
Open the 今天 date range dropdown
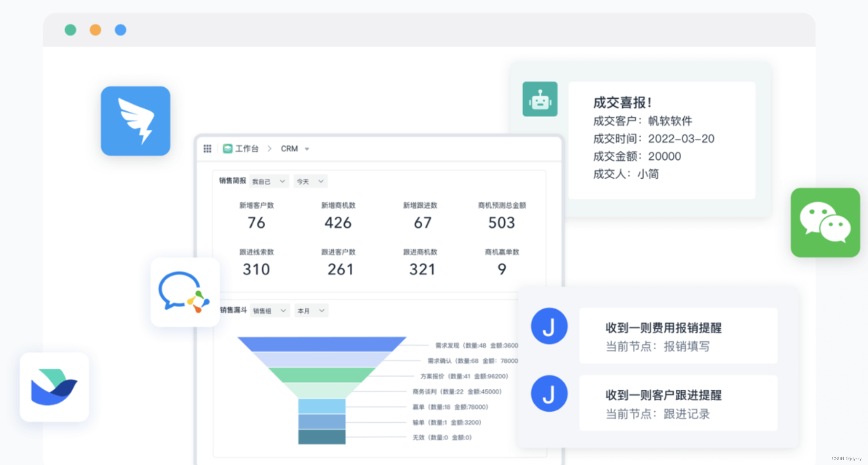310,182
